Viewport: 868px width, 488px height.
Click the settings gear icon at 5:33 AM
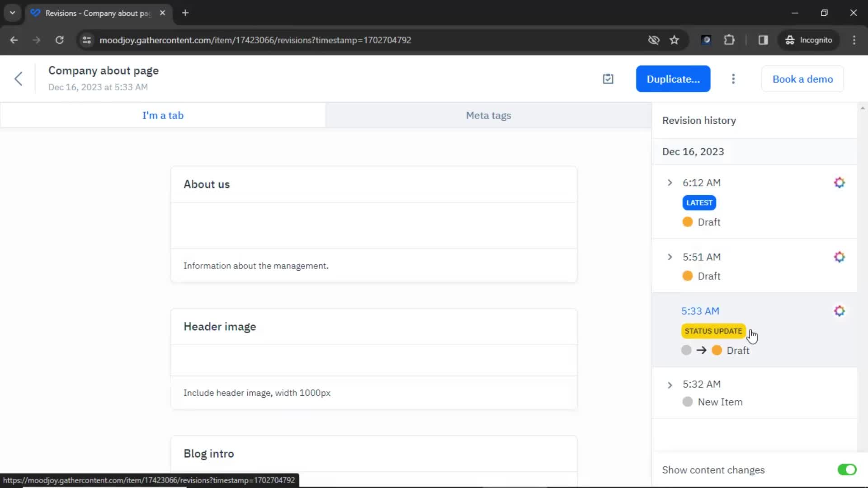point(840,311)
